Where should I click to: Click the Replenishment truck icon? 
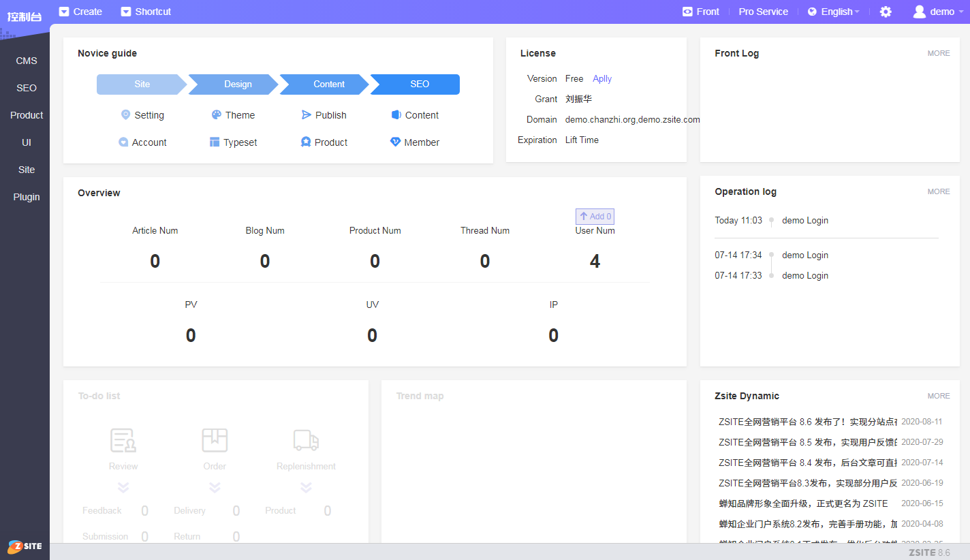[x=306, y=440]
